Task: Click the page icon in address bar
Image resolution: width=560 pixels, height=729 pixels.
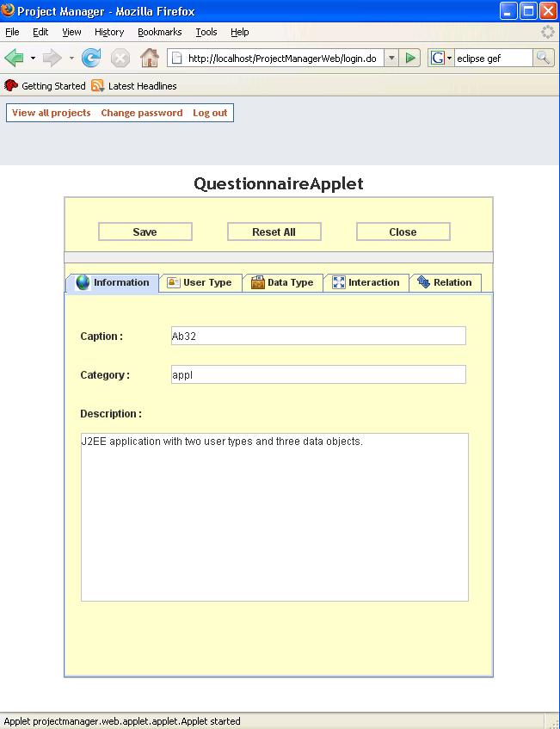Action: coord(176,59)
